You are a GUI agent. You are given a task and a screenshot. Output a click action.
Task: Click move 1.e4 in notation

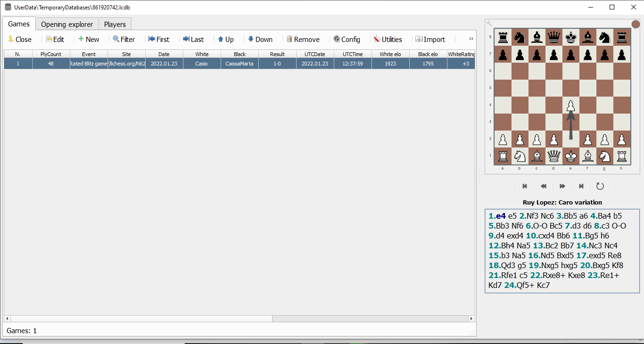(497, 216)
